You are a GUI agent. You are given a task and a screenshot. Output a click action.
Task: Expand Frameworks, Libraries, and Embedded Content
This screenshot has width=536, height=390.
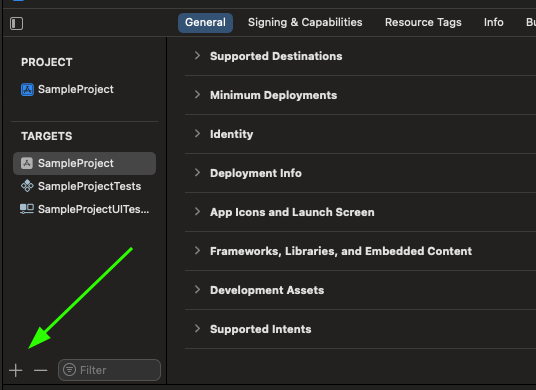pyautogui.click(x=197, y=251)
